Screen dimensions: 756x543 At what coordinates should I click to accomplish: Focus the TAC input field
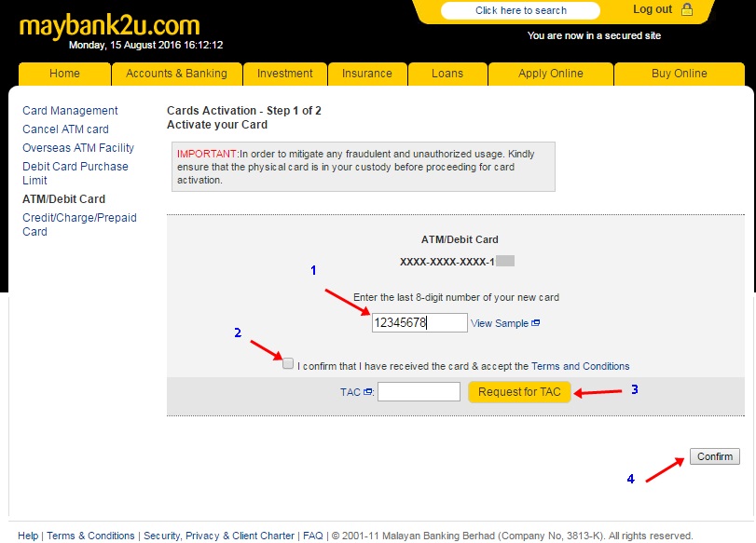419,391
